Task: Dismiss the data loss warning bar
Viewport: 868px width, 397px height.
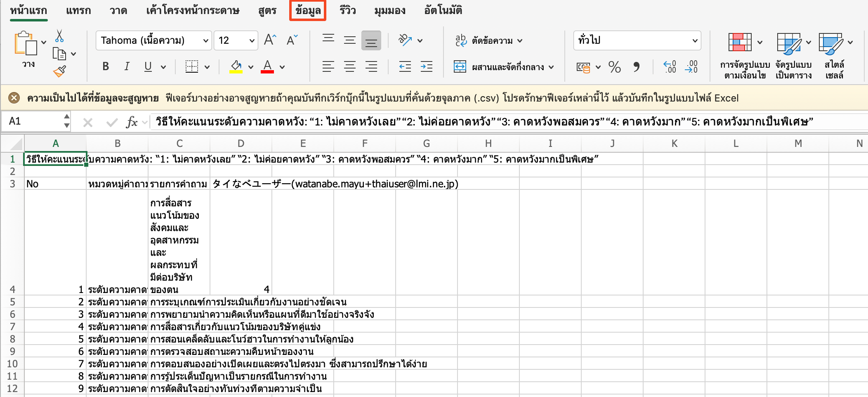Action: point(14,98)
